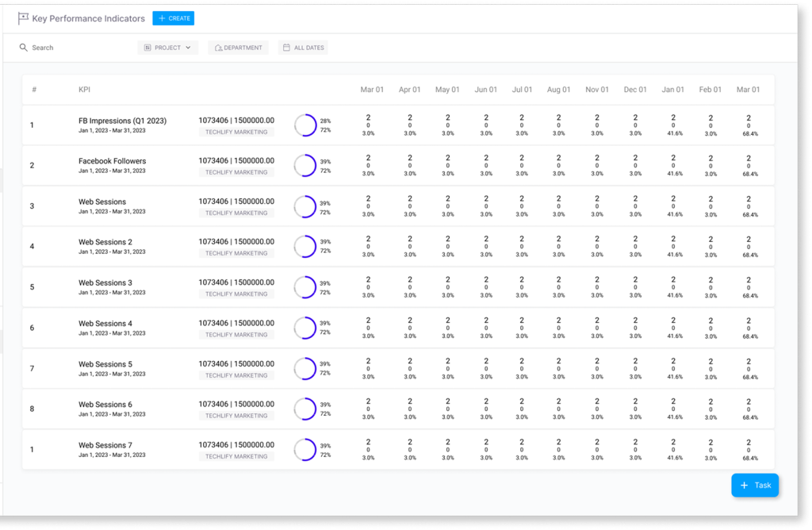Expand the Project dropdown chevron
The height and width of the screenshot is (530, 812).
pos(189,48)
